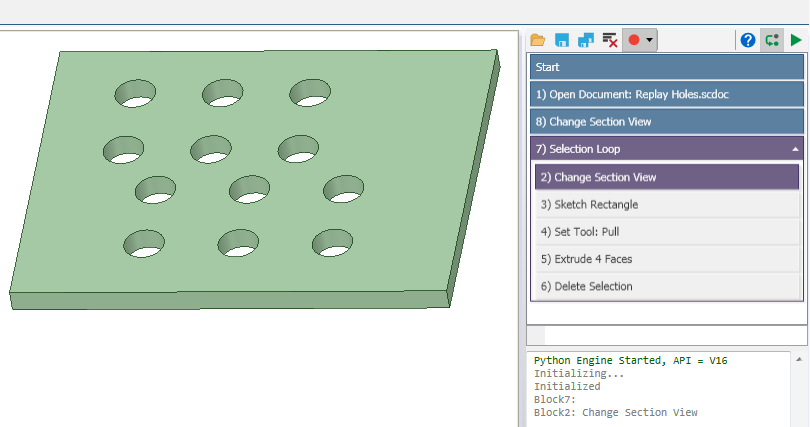Click log line 'Initializing...'
810x427 pixels.
(579, 373)
